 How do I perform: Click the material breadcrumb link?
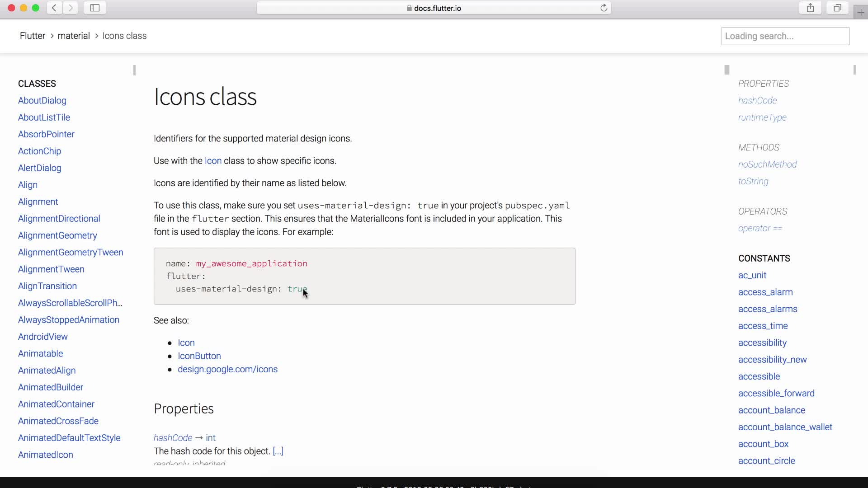coord(73,36)
